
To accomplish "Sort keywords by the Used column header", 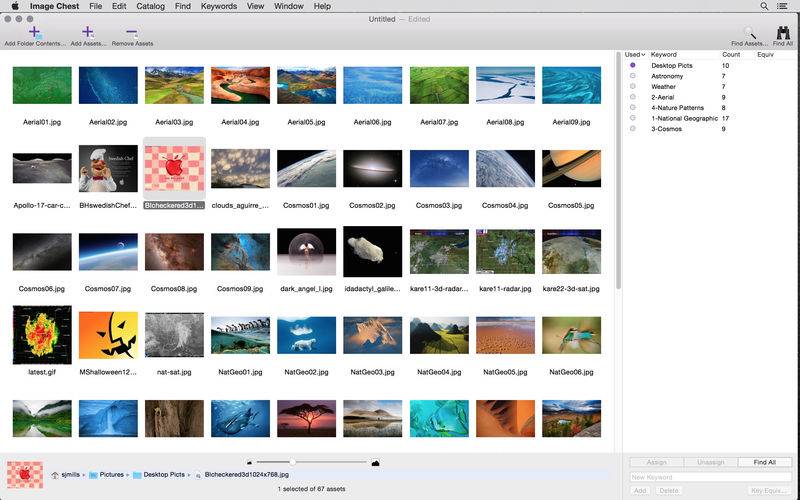I will tap(634, 54).
